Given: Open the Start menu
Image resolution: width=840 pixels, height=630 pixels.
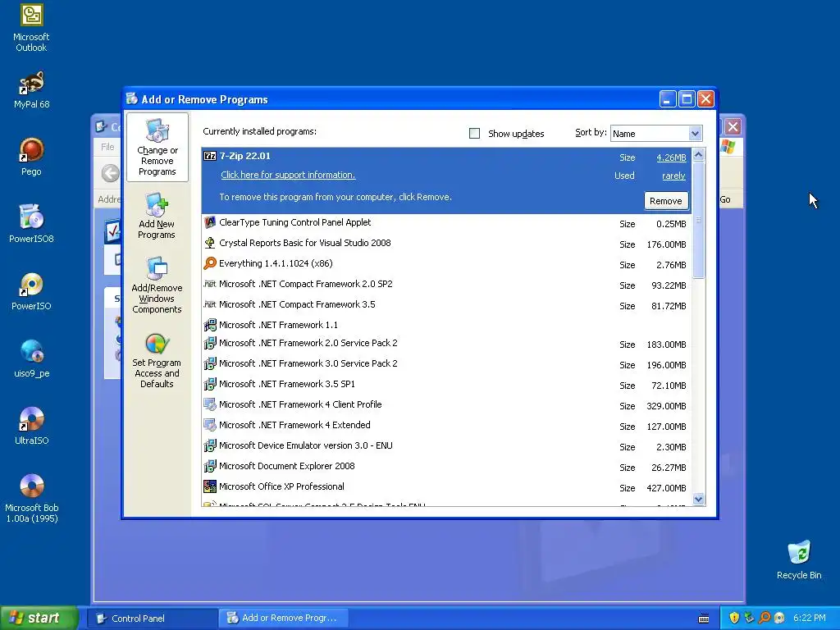Looking at the screenshot, I should click(x=39, y=618).
